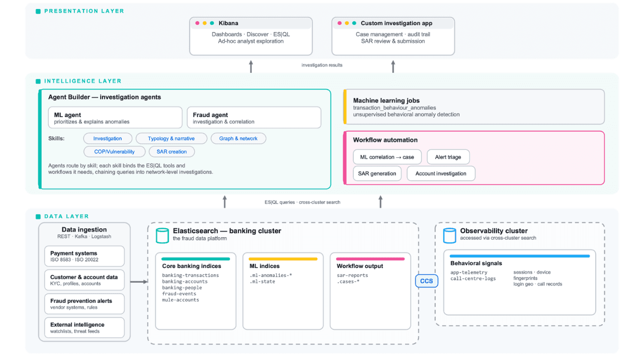Screen dimensions: 644x362
Task: Click the Workflow output heading
Action: 360,266
